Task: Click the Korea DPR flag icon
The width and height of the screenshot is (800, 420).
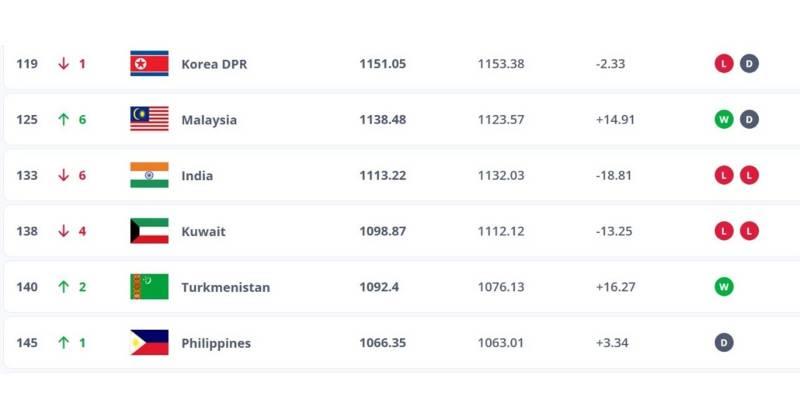Action: pyautogui.click(x=149, y=64)
